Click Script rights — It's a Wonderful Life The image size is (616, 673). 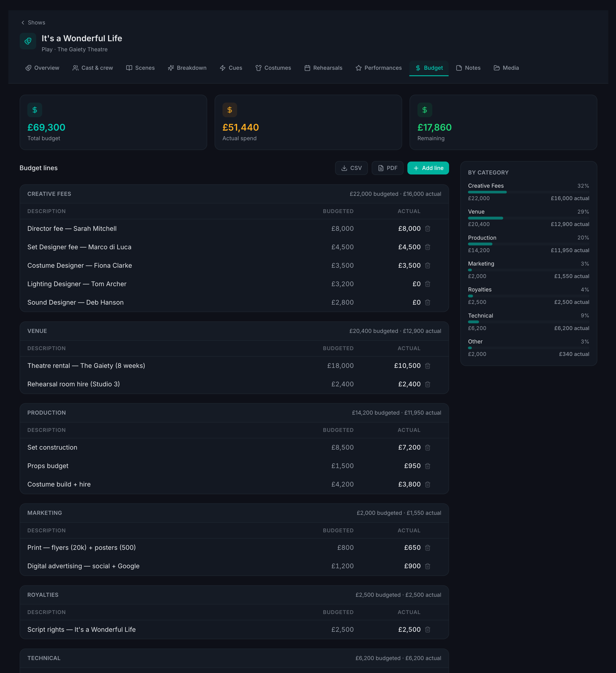tap(81, 630)
